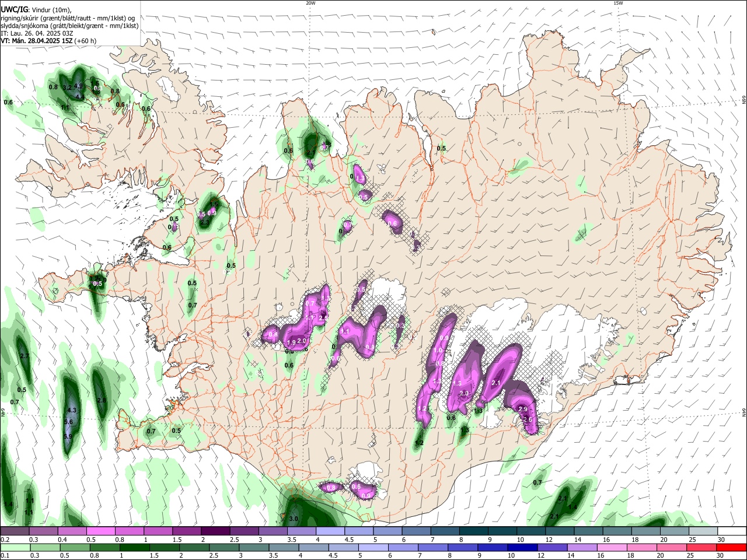Click the '20W' longitude label
This screenshot has width=747, height=560.
coord(310,3)
